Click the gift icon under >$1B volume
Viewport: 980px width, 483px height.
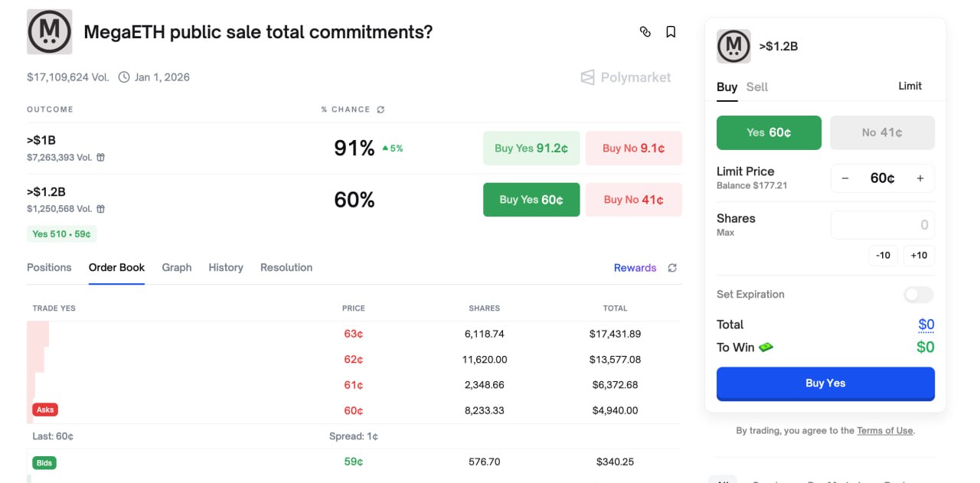(x=100, y=158)
